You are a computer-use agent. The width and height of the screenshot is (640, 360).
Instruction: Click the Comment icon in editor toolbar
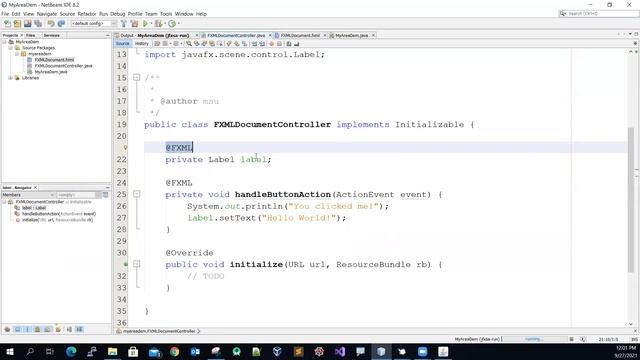289,44
